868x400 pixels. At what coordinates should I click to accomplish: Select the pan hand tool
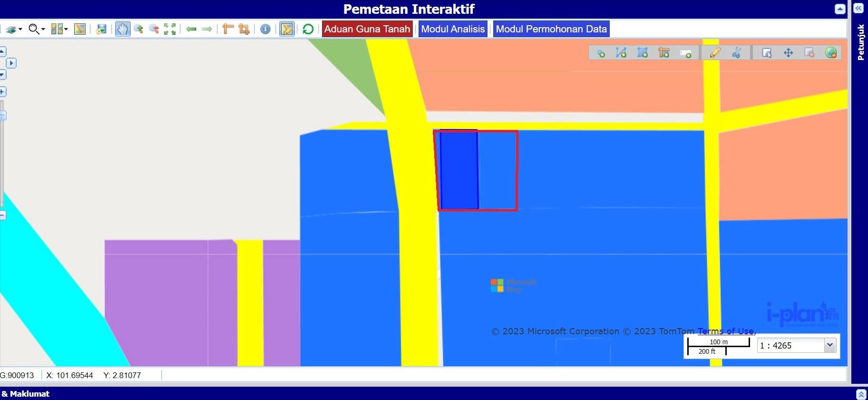tap(122, 29)
